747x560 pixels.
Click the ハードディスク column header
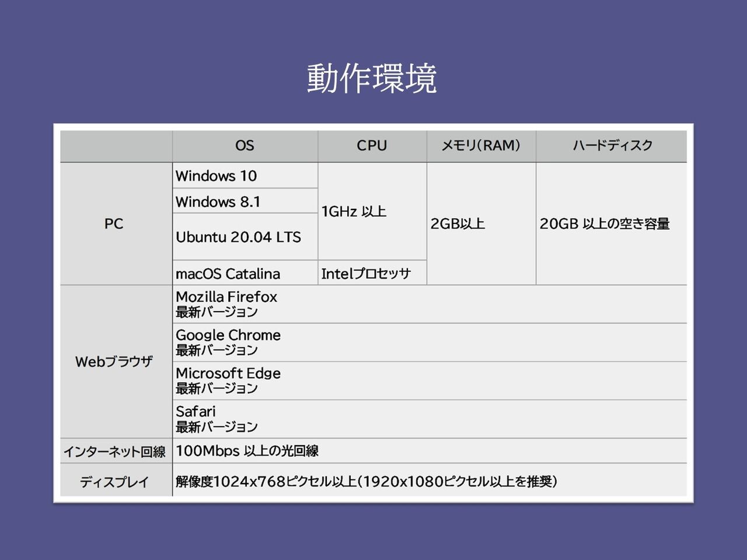pos(612,146)
